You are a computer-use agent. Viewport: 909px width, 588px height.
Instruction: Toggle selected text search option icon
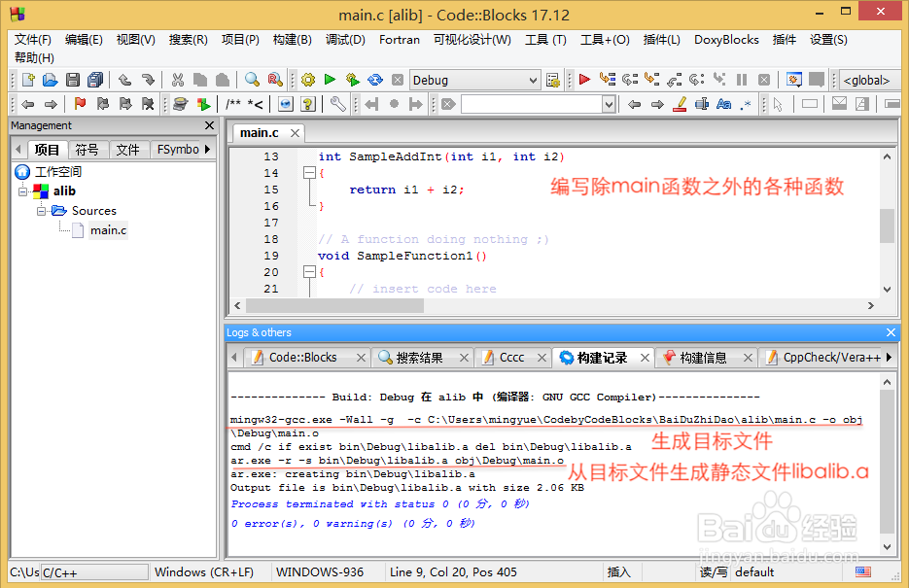tap(702, 104)
